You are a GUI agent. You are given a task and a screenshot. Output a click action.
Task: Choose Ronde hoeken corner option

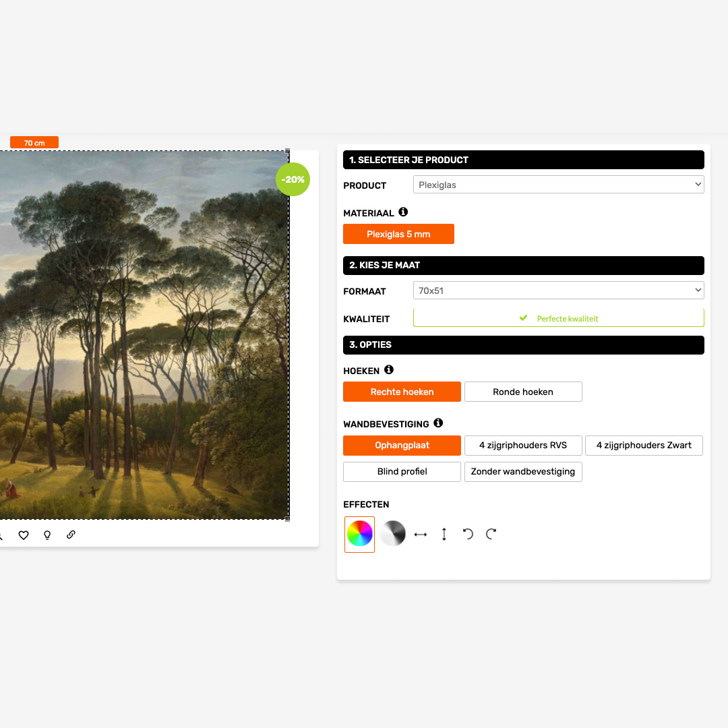coord(523,392)
